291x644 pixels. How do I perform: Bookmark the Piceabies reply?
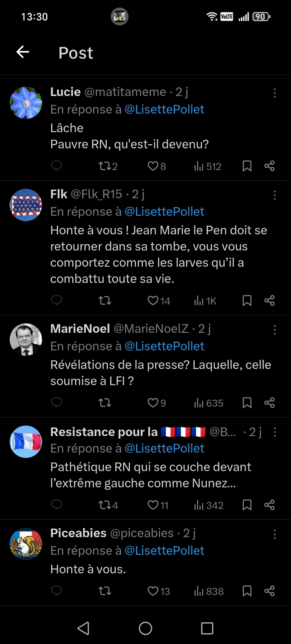(x=247, y=591)
